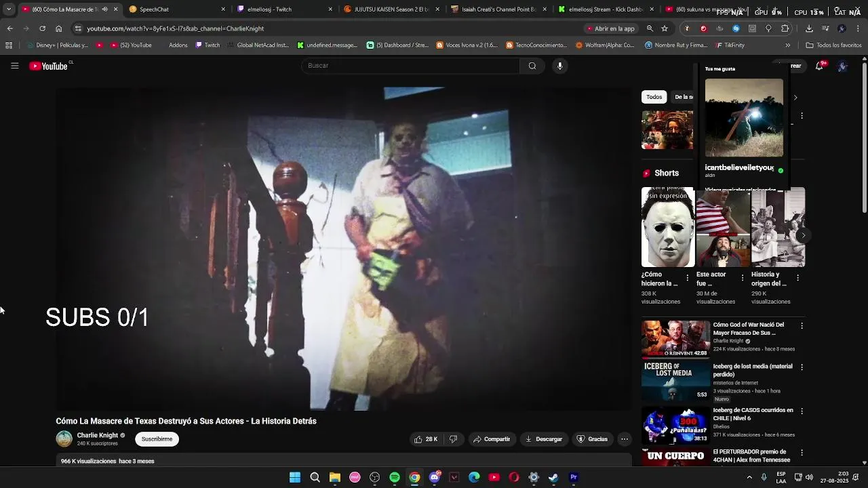Image resolution: width=868 pixels, height=488 pixels.
Task: Open Discord from the taskbar
Action: [435, 477]
